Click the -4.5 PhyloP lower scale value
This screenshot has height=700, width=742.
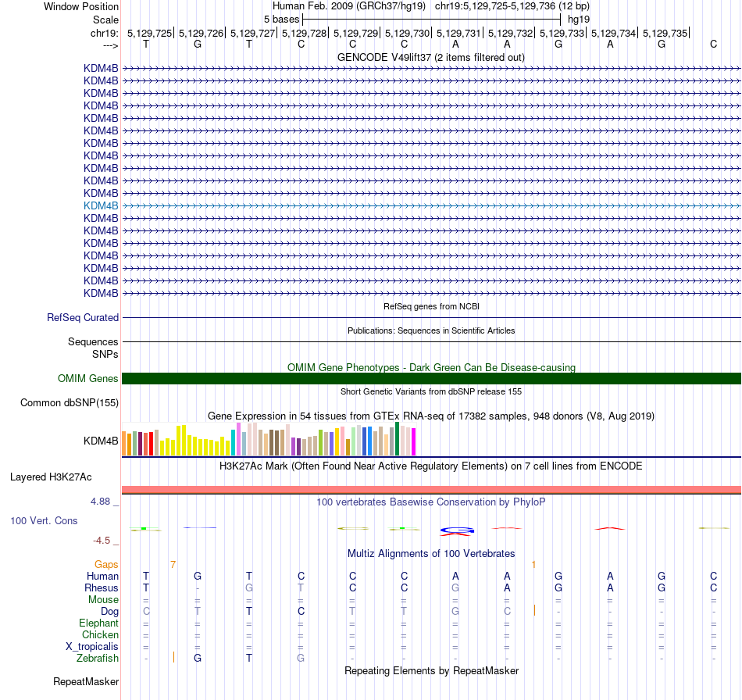click(x=102, y=541)
